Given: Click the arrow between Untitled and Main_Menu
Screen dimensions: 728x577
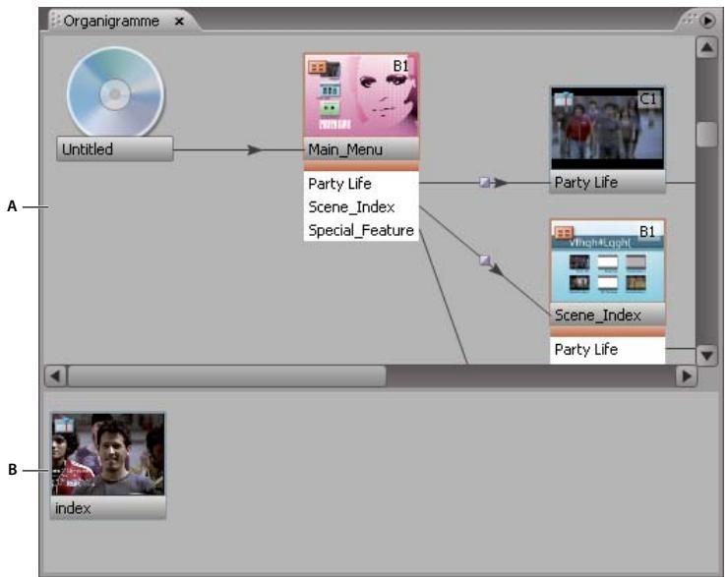Looking at the screenshot, I should point(255,149).
